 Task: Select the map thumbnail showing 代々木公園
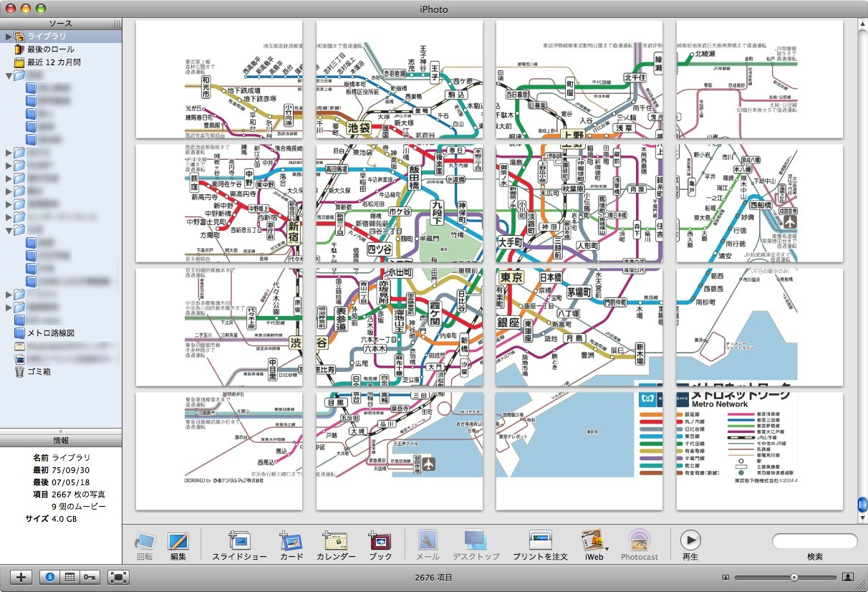click(x=219, y=327)
